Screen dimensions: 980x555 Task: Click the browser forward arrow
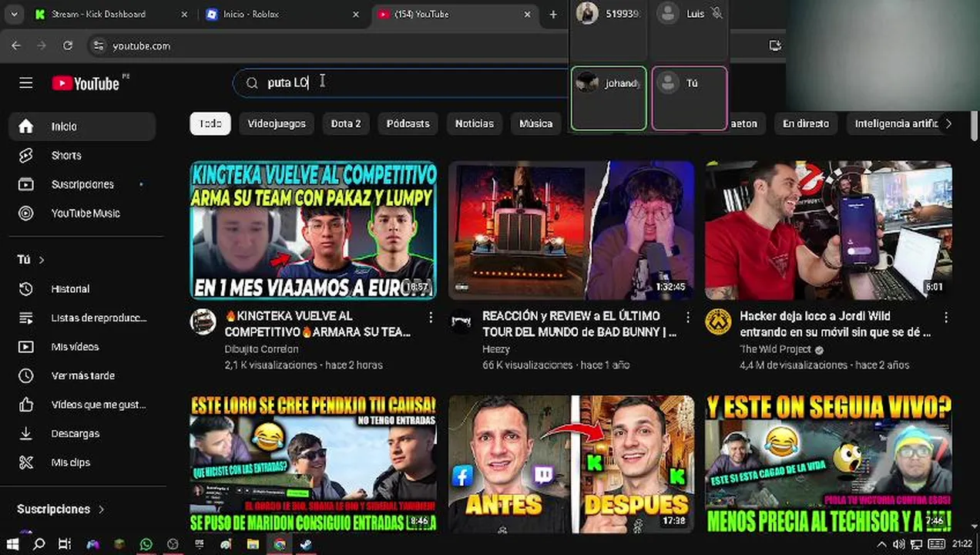42,45
